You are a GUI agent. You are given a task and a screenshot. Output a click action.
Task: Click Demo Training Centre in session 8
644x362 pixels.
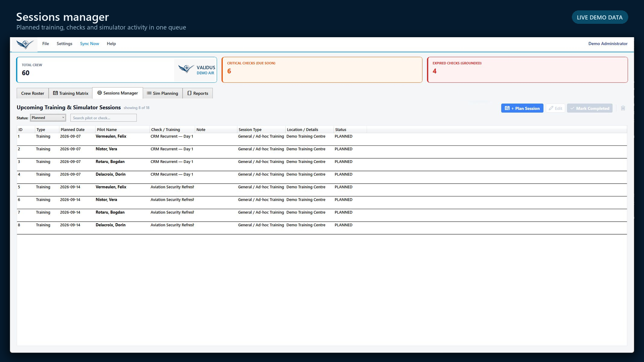click(x=306, y=225)
